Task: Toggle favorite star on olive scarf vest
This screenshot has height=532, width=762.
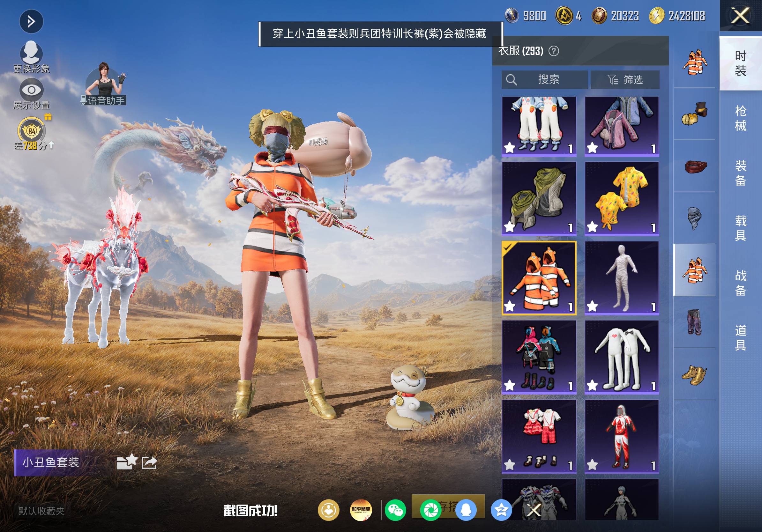Action: 510,227
